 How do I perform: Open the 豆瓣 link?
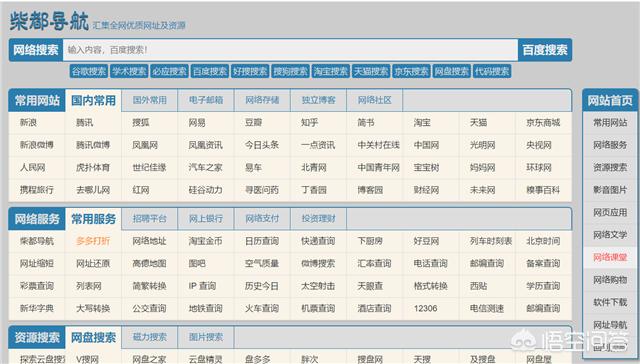coord(253,122)
